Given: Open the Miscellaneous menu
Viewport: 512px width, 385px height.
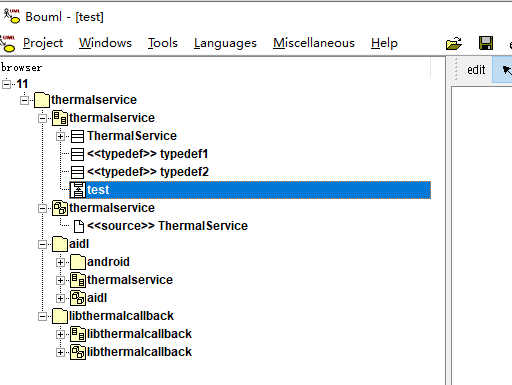Looking at the screenshot, I should coord(314,43).
